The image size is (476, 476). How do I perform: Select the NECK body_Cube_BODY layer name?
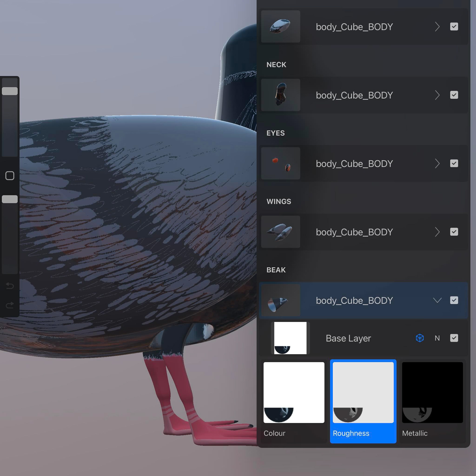(x=354, y=95)
